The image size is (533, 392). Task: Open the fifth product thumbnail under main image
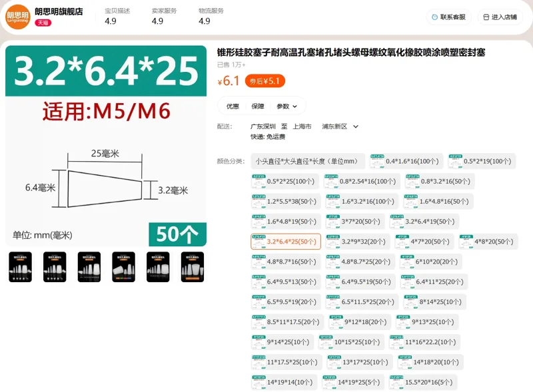(158, 267)
